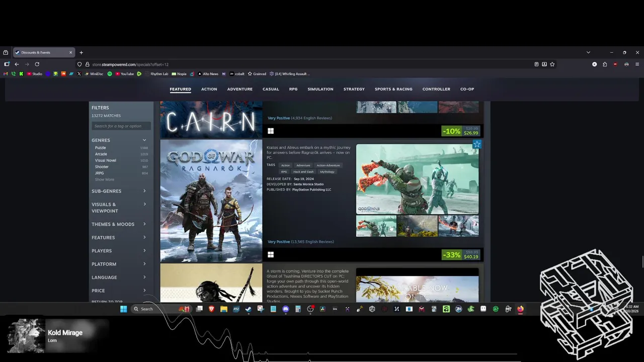Open the Firefox extensions puzzle icon
644x362 pixels.
pyautogui.click(x=605, y=64)
